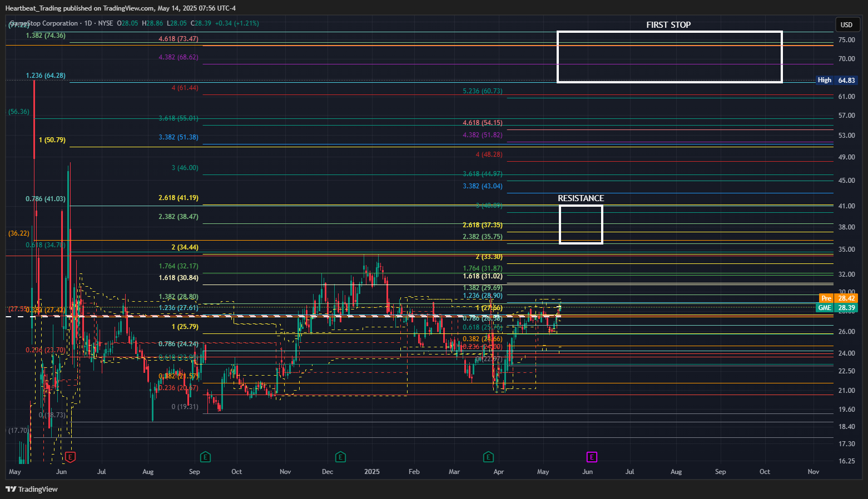Click the 4 (61.44) Fibonacci label
Viewport: 868px width, 499px height.
click(185, 88)
